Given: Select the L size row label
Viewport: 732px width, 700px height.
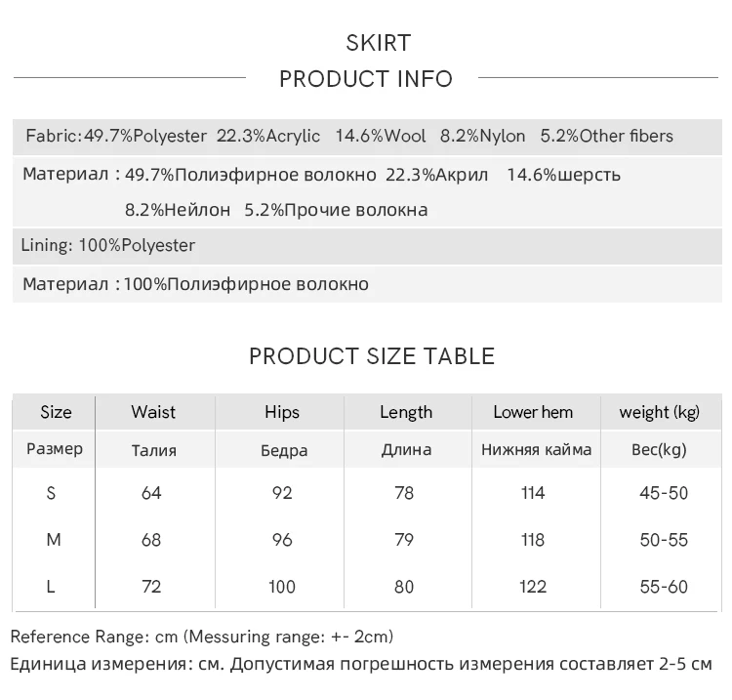Looking at the screenshot, I should coord(53,587).
